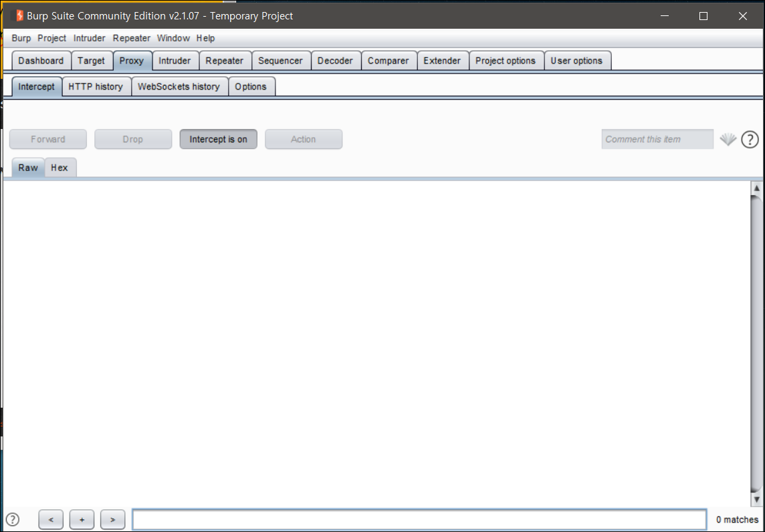Switch to the Repeater tab
Image resolution: width=765 pixels, height=532 pixels.
click(225, 60)
